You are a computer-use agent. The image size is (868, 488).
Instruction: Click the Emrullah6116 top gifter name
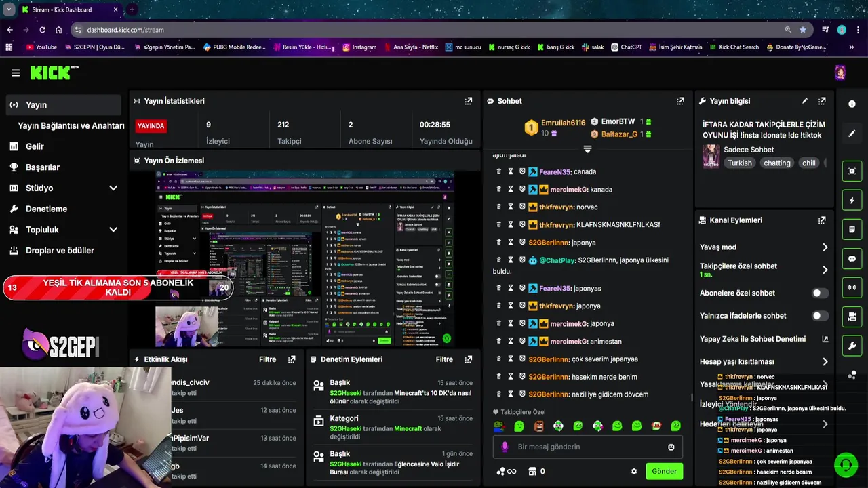pos(564,123)
